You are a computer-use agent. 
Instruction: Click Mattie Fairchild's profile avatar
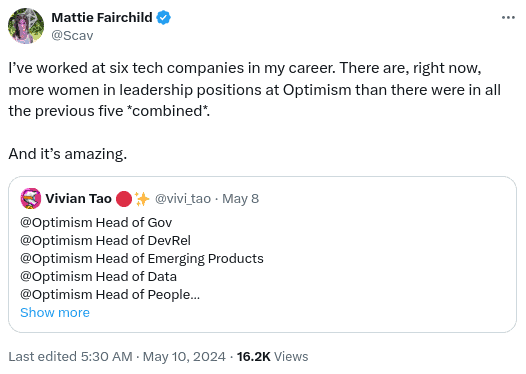click(26, 26)
